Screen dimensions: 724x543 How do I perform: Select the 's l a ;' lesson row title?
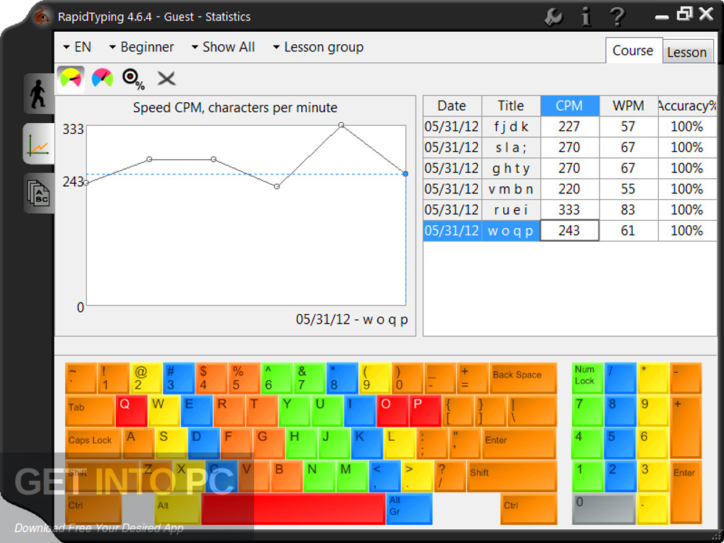point(511,147)
